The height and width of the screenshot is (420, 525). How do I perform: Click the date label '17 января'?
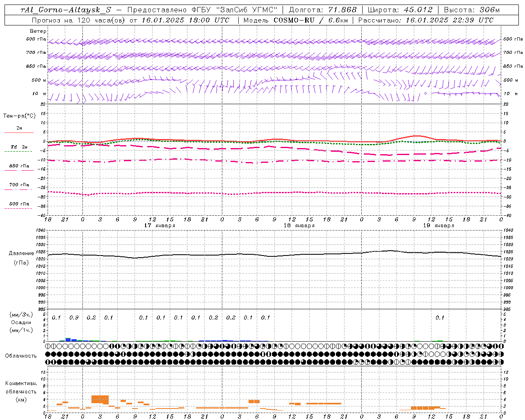160,226
